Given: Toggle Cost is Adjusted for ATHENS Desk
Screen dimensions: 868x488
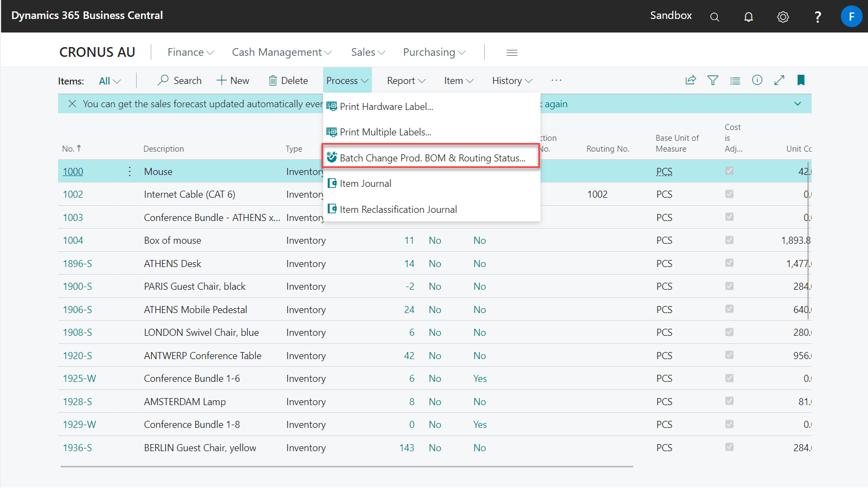Looking at the screenshot, I should click(x=729, y=263).
